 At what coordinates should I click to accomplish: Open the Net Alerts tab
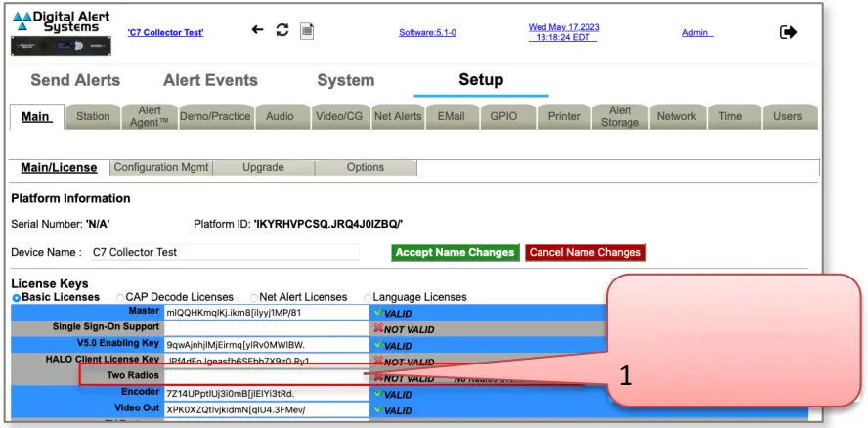pyautogui.click(x=398, y=117)
